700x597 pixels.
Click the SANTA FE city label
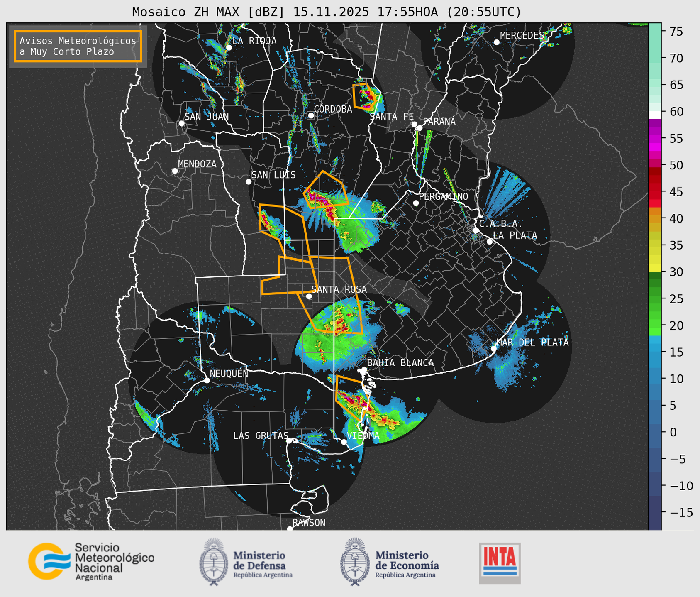pos(392,117)
